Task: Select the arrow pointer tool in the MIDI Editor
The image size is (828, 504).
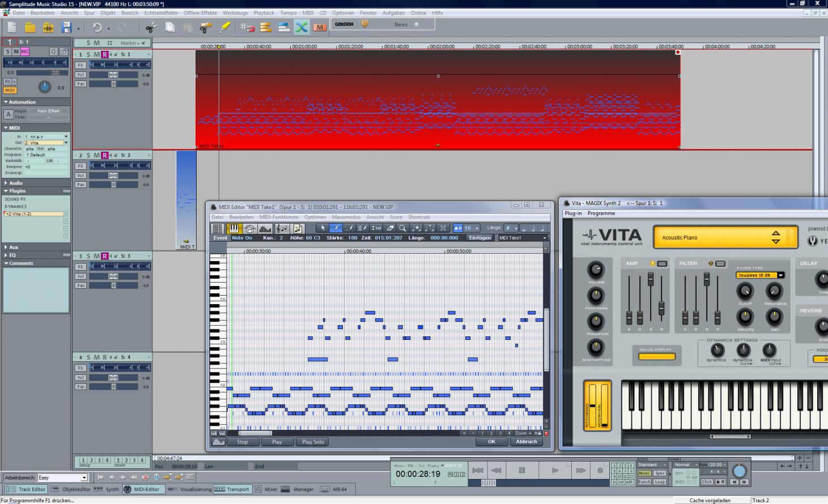Action: point(323,228)
